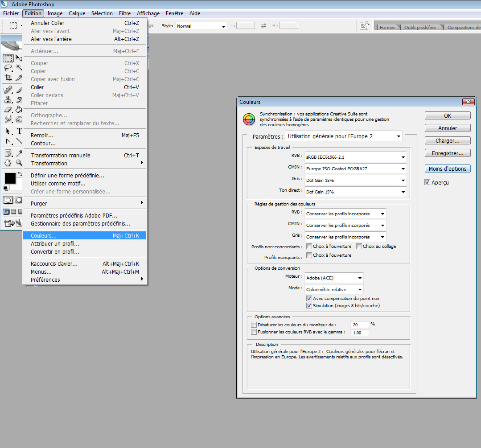The width and height of the screenshot is (481, 448).
Task: Switch to the Outils prédéfinis palette tab
Action: click(420, 27)
